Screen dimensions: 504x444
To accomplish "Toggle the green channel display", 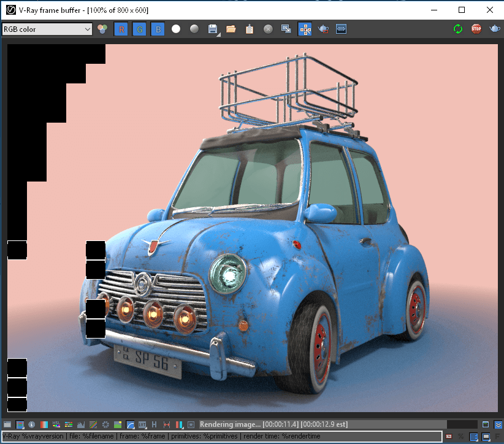I will pyautogui.click(x=139, y=29).
